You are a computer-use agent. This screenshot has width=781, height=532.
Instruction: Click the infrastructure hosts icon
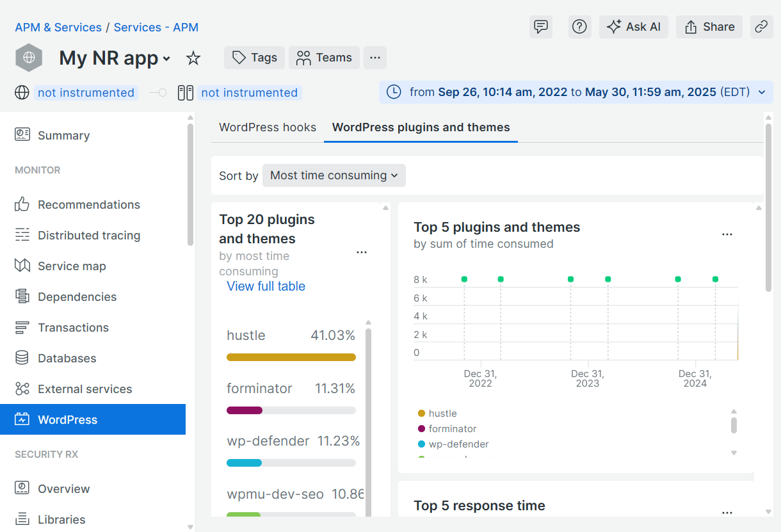click(x=186, y=93)
